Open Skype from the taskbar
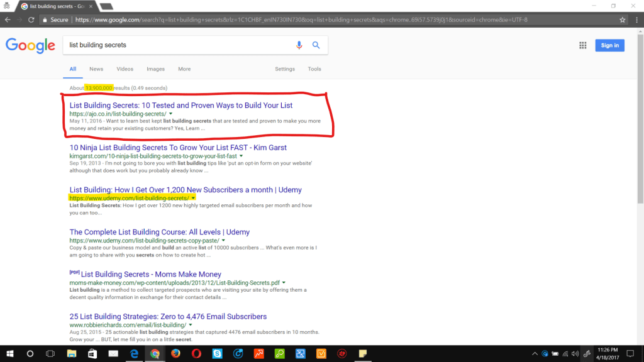644x362 pixels. (217, 354)
